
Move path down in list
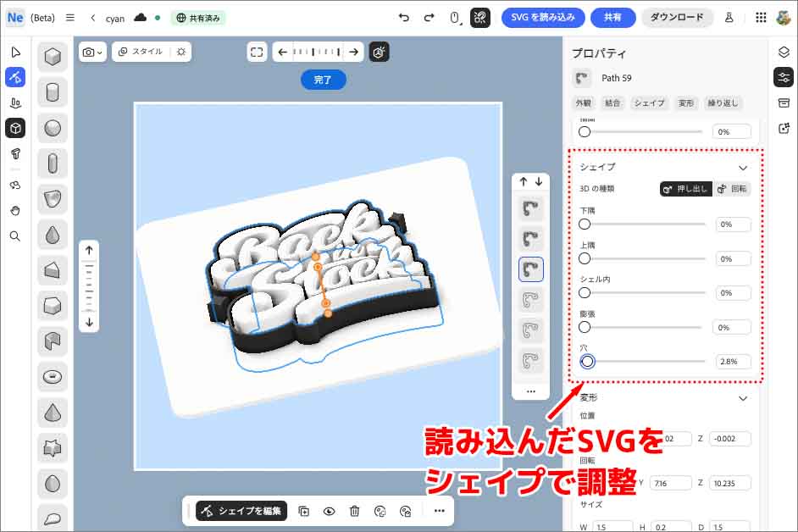point(539,182)
